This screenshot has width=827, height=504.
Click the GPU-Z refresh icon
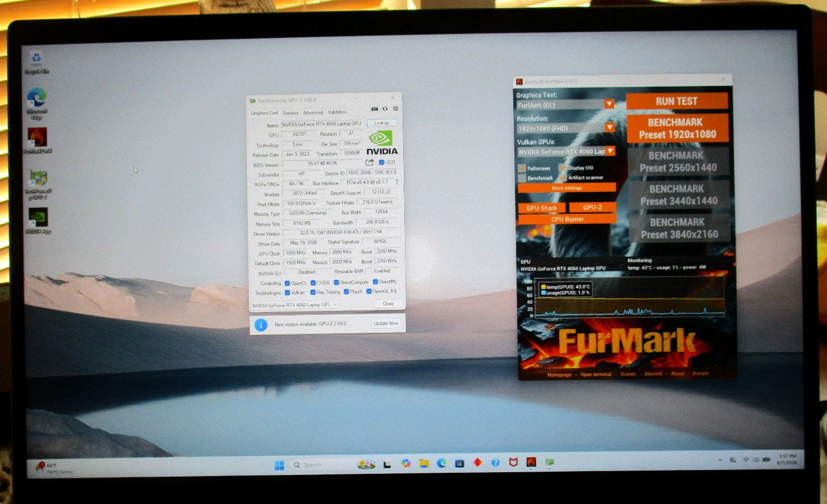coord(385,109)
